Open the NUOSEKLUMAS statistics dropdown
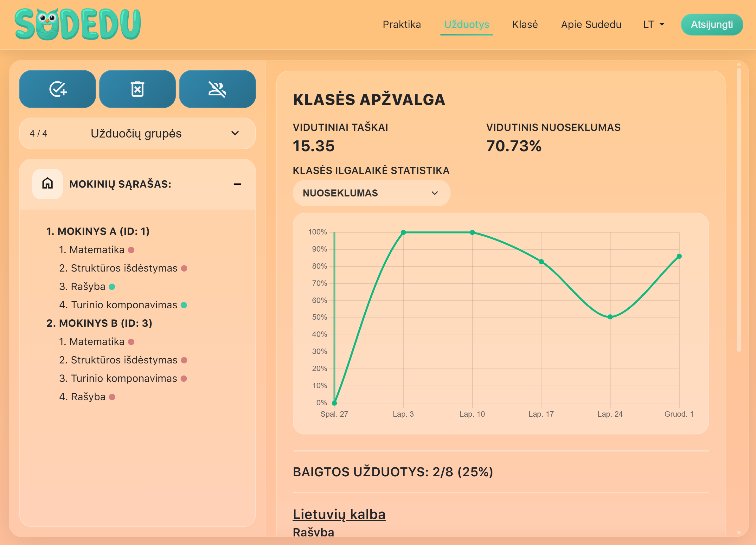Viewport: 756px width, 545px height. point(371,193)
